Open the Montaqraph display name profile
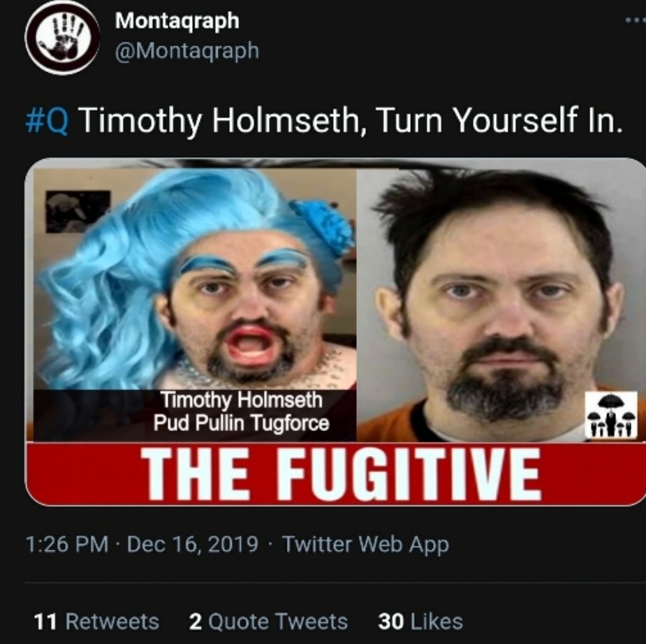The image size is (646, 644). 177,20
